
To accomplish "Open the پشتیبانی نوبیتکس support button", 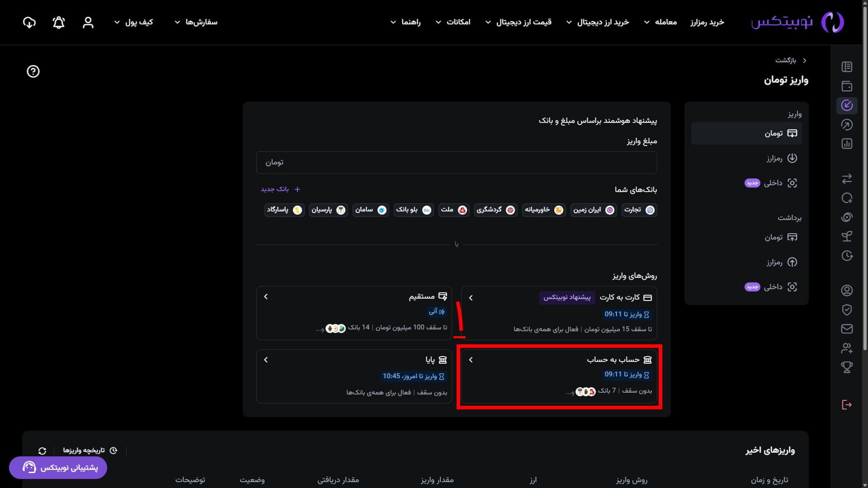I will point(58,468).
